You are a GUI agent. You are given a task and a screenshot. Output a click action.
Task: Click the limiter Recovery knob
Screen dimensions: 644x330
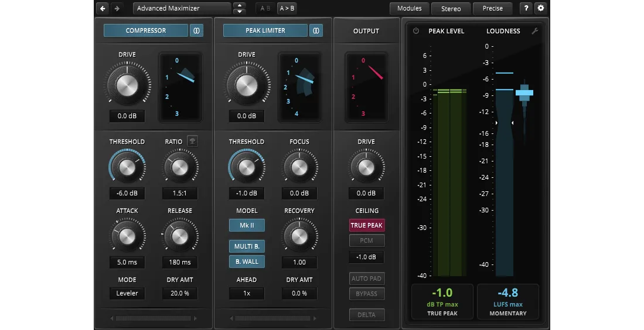tap(299, 236)
